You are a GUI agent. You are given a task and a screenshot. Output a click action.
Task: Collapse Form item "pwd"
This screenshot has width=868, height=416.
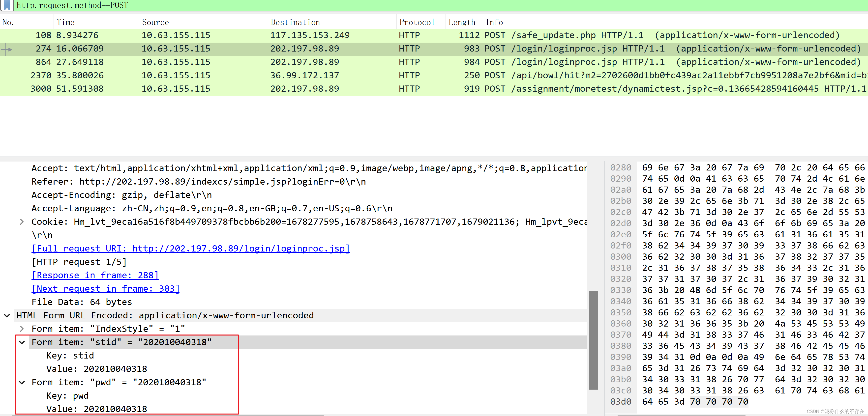[x=22, y=382]
